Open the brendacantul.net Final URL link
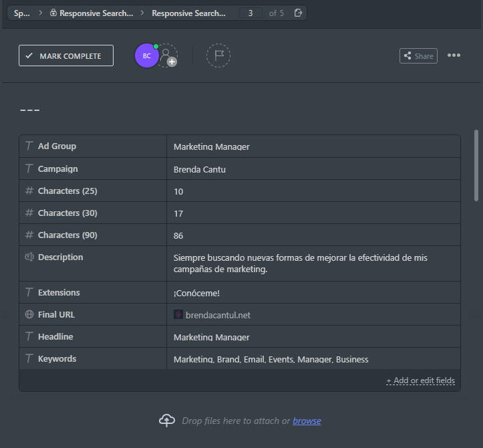 click(218, 315)
